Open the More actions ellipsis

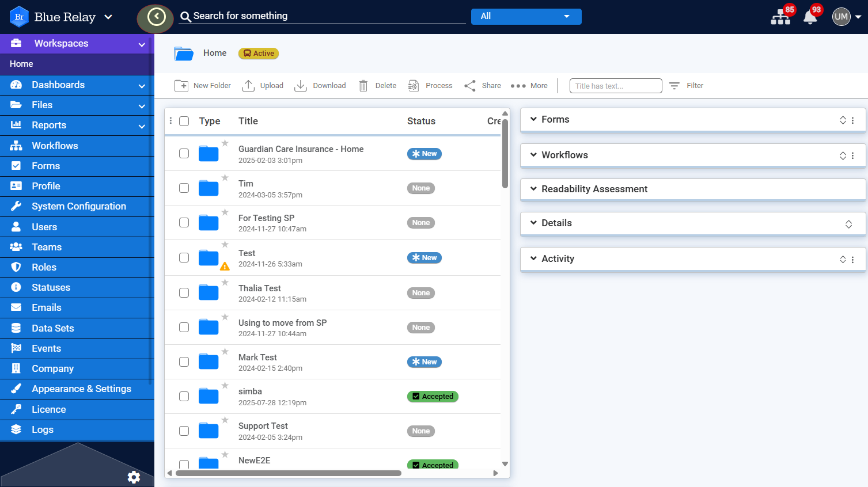pos(518,86)
